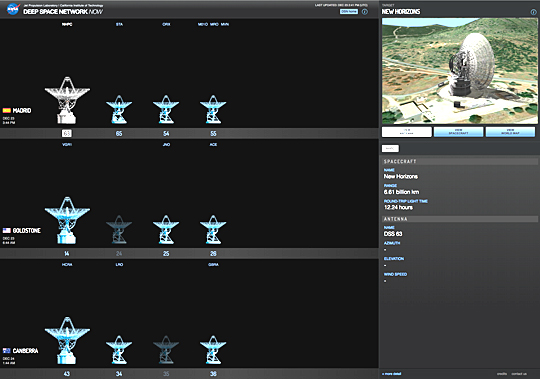Image resolution: width=540 pixels, height=379 pixels.
Task: Click the selected white view button under the image
Action: pyautogui.click(x=407, y=132)
